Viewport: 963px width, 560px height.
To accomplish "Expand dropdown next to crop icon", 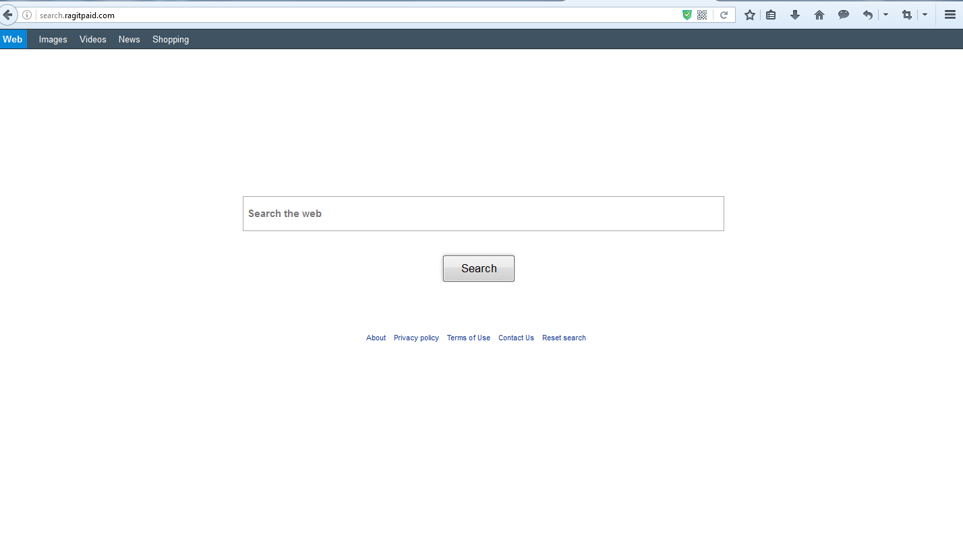I will pyautogui.click(x=925, y=15).
